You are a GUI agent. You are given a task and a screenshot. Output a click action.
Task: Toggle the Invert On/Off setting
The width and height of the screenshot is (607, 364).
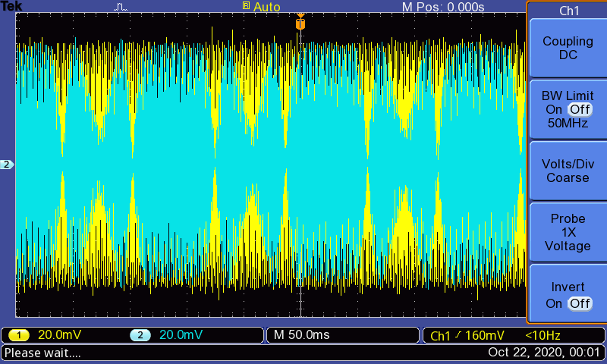coord(568,294)
